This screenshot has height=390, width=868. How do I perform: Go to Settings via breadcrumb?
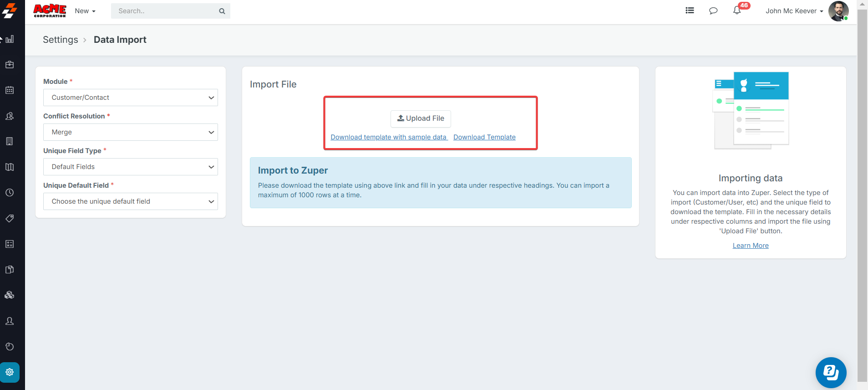61,40
